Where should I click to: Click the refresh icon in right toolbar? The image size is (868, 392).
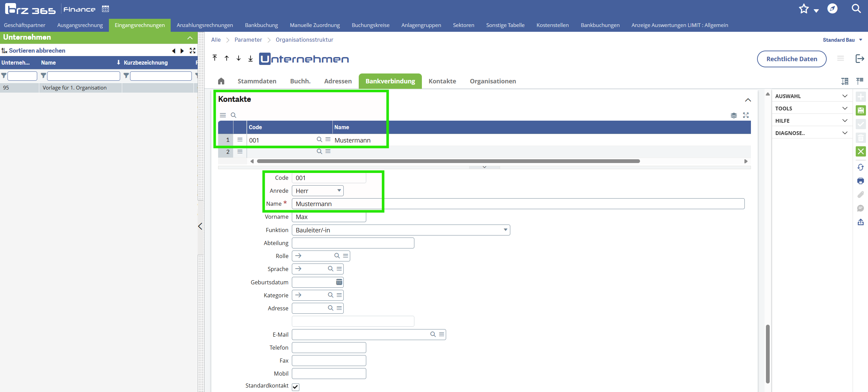coord(860,167)
